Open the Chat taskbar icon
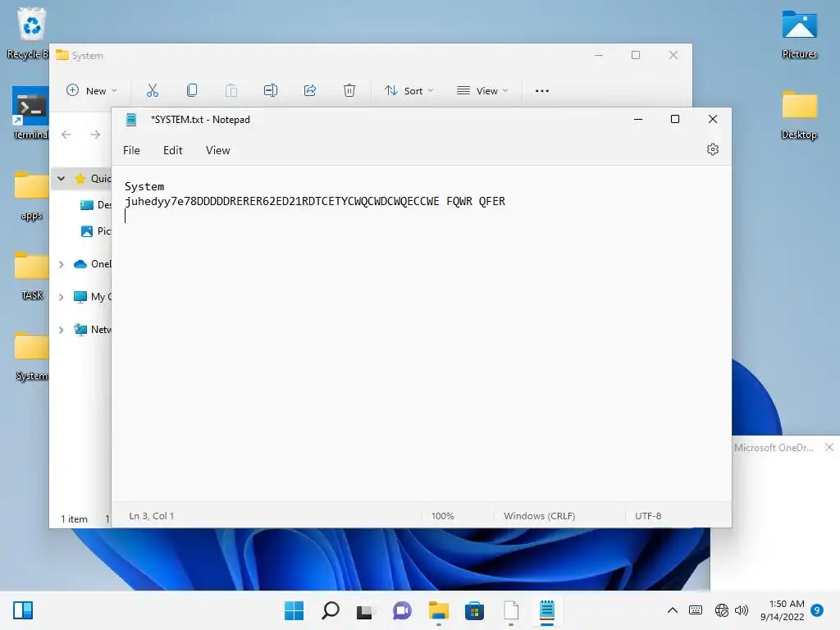Image resolution: width=840 pixels, height=630 pixels. [402, 610]
